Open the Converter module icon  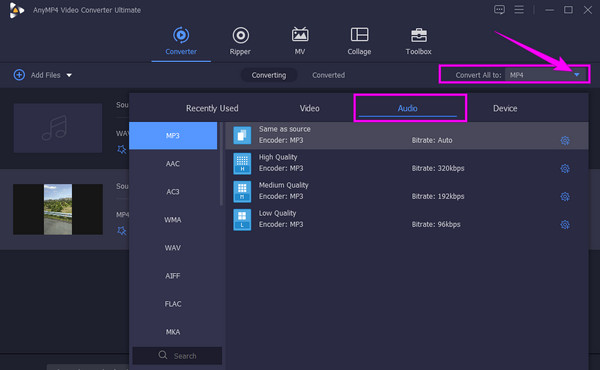(181, 35)
